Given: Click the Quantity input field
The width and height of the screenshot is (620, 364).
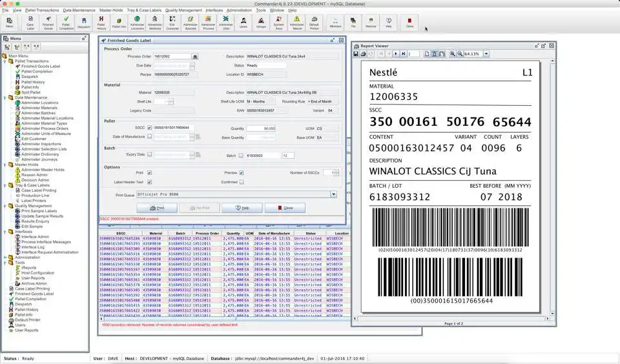Looking at the screenshot, I should [261, 128].
